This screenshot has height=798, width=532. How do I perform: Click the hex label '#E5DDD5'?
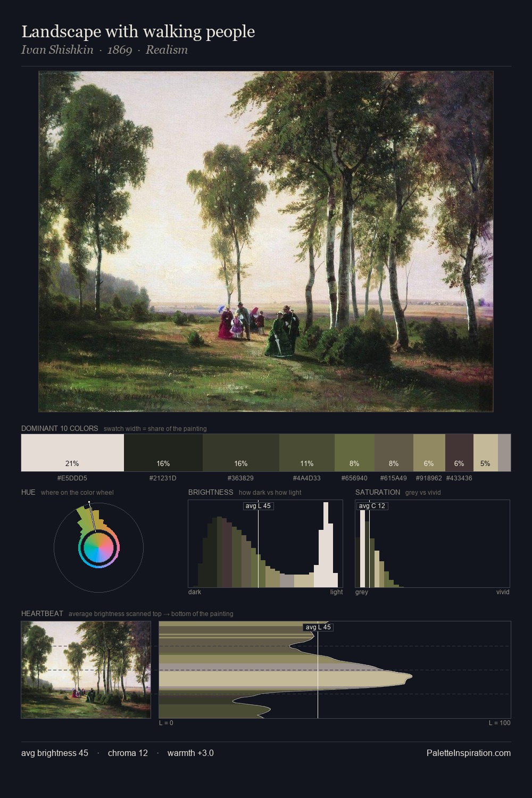(72, 478)
